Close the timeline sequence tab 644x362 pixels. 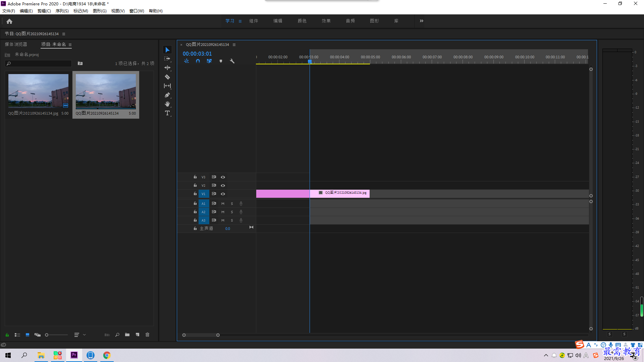(x=181, y=45)
